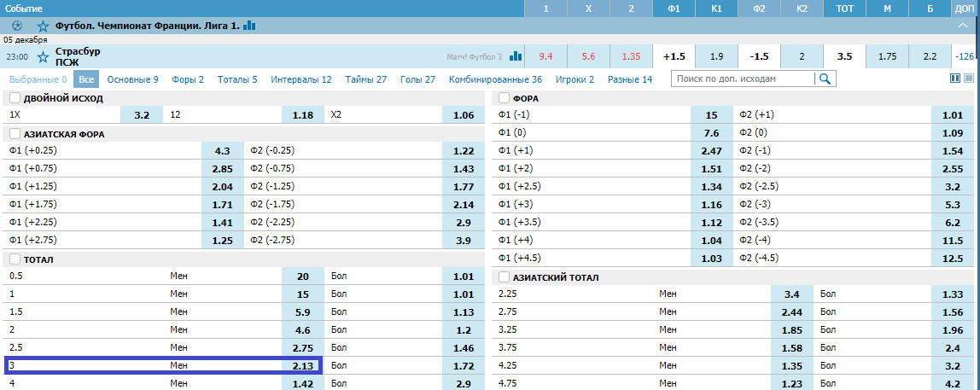Pick double chance X2 odds 1.06
Image resolution: width=980 pixels, height=390 pixels.
point(464,115)
